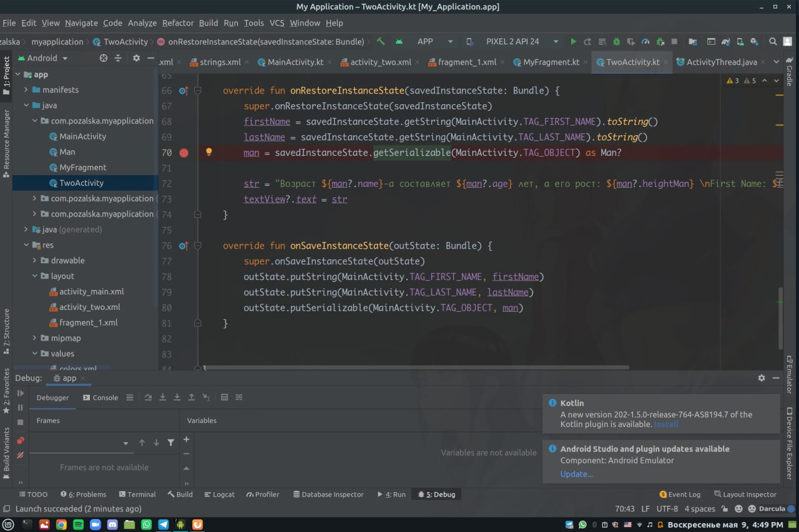Click the light bulb on line 70

point(209,152)
